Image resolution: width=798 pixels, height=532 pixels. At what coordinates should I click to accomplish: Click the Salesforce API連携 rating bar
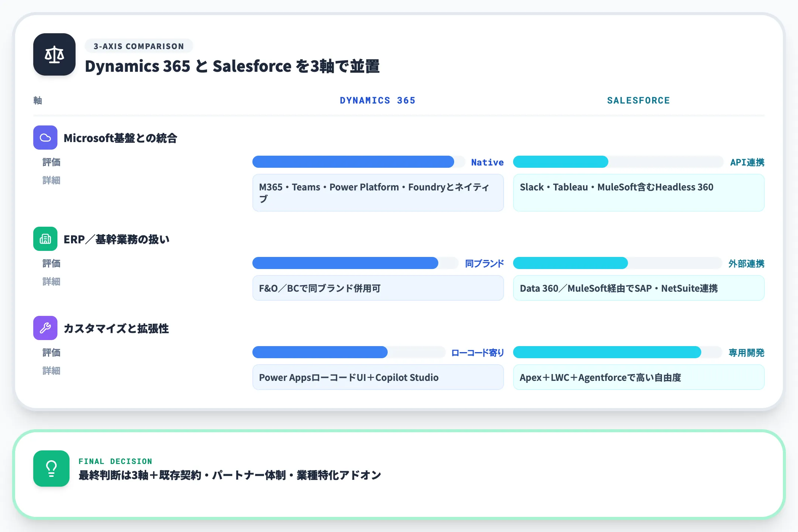click(618, 162)
